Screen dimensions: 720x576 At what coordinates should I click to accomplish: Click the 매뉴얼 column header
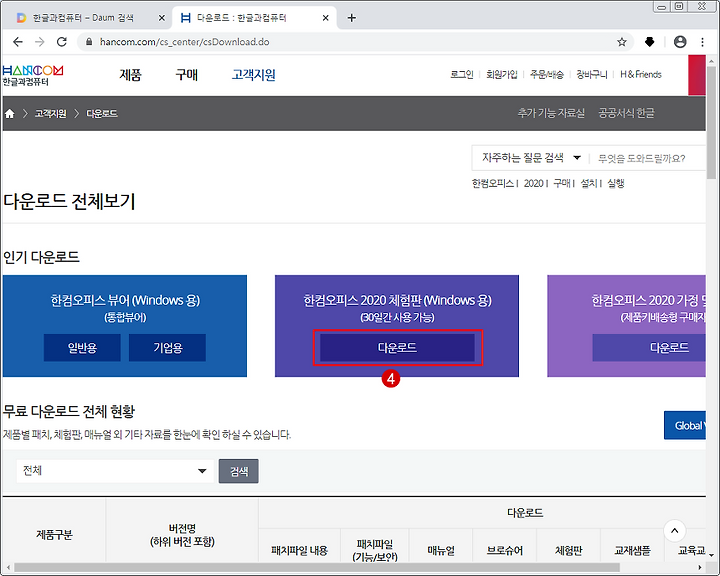[441, 551]
